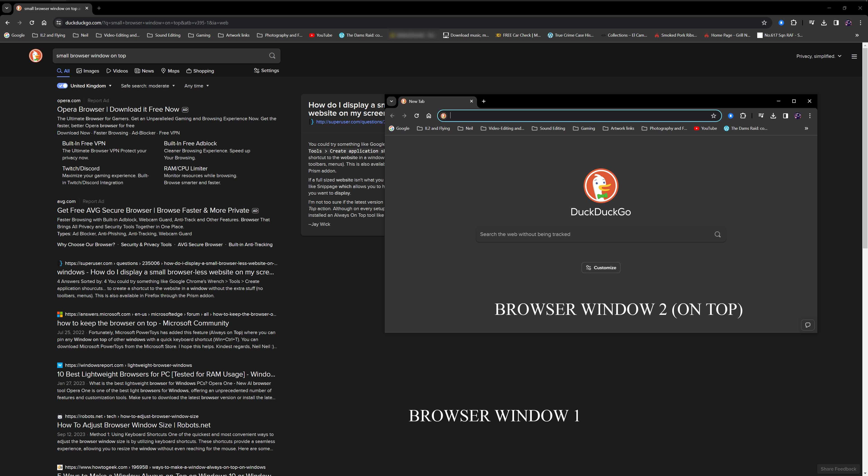The height and width of the screenshot is (476, 868).
Task: Open media control icon in browser window 1
Action: click(x=812, y=23)
